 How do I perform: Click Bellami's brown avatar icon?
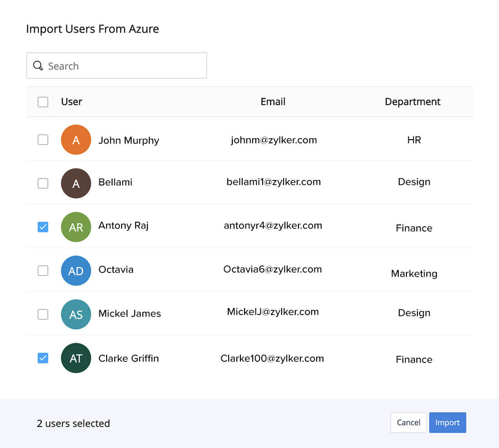point(76,183)
